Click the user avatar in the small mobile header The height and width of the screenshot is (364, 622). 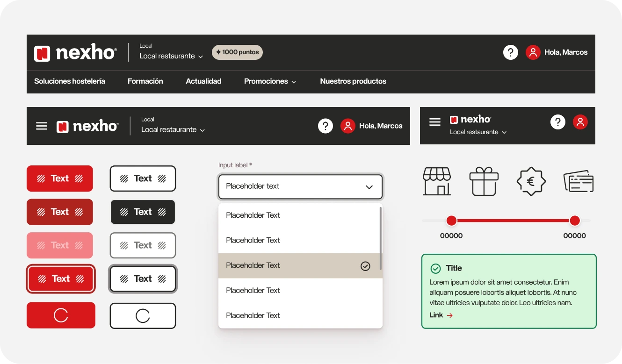click(580, 122)
